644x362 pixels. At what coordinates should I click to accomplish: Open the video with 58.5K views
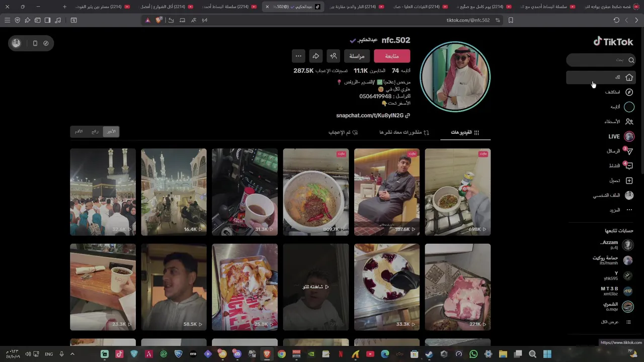coord(174,287)
